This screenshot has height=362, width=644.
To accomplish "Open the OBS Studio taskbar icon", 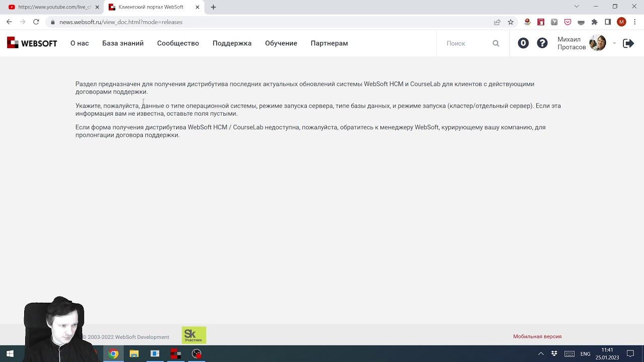I will (197, 354).
